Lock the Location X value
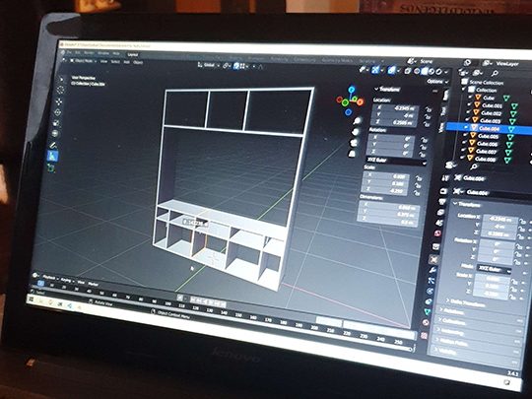 pos(429,109)
